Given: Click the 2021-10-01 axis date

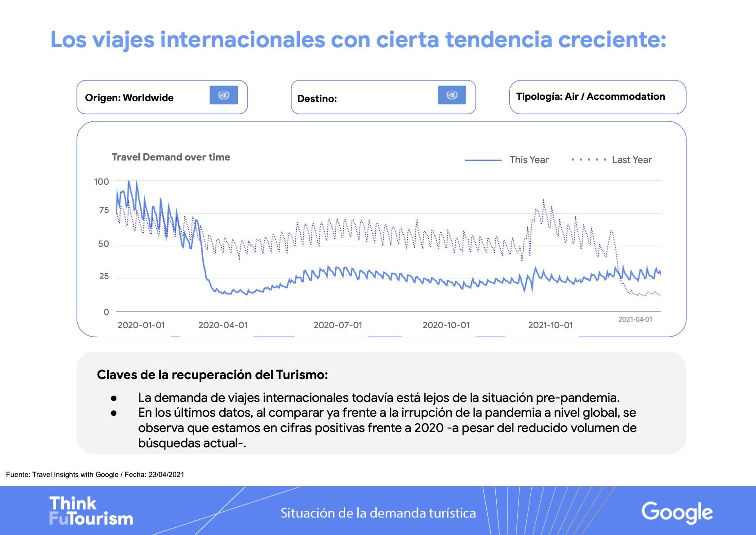Looking at the screenshot, I should (x=551, y=325).
